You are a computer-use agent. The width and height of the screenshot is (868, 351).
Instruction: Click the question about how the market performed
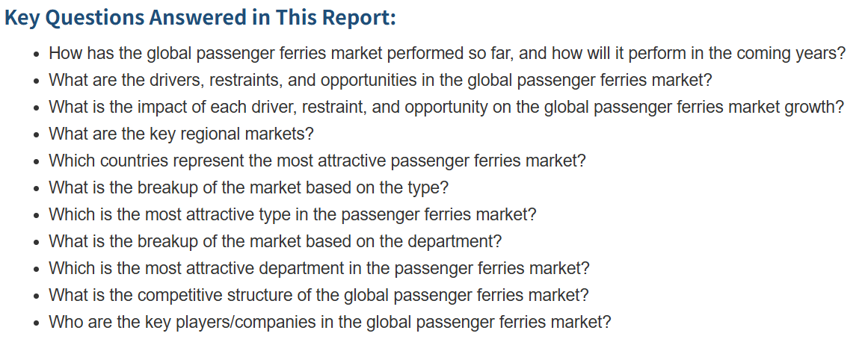click(447, 54)
